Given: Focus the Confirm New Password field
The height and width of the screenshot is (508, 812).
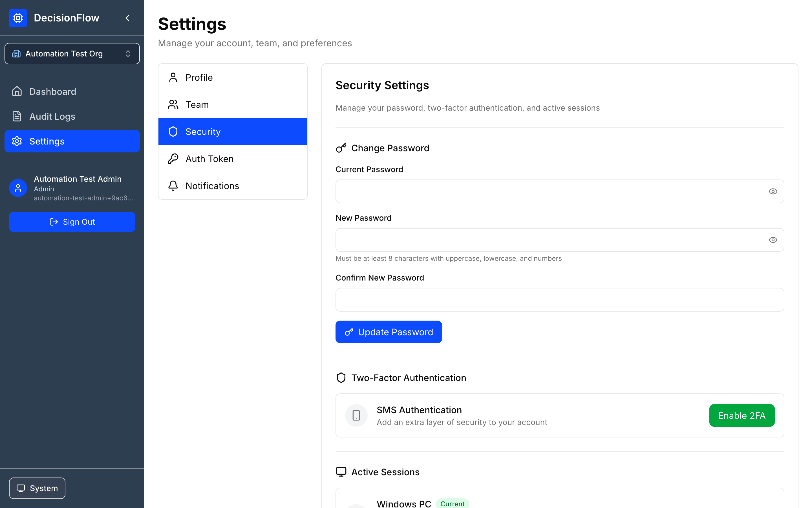Looking at the screenshot, I should point(560,300).
